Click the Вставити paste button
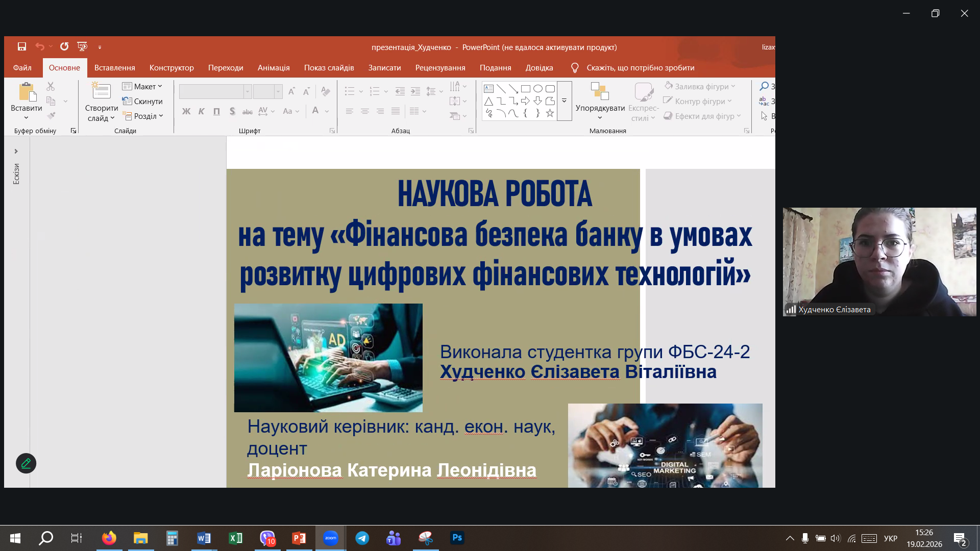Viewport: 980px width, 551px height. pyautogui.click(x=26, y=92)
